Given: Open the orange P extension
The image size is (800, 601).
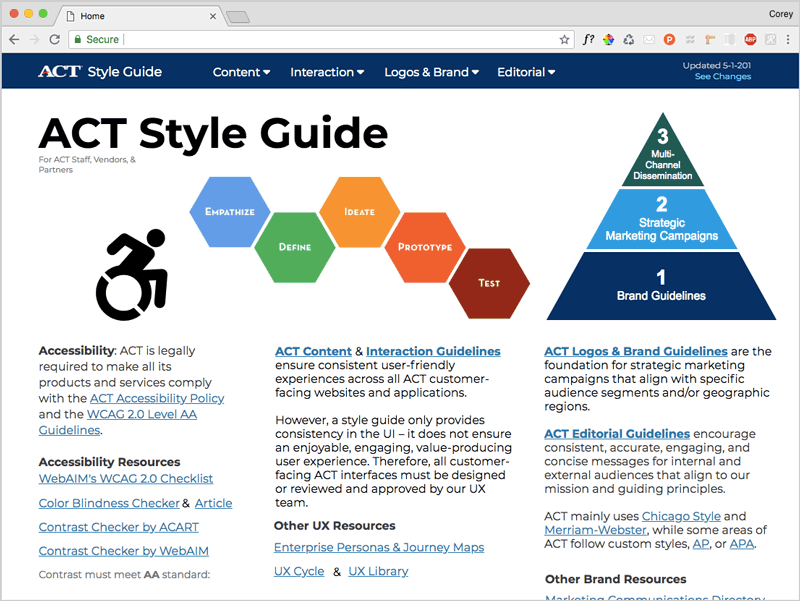Looking at the screenshot, I should [x=669, y=39].
